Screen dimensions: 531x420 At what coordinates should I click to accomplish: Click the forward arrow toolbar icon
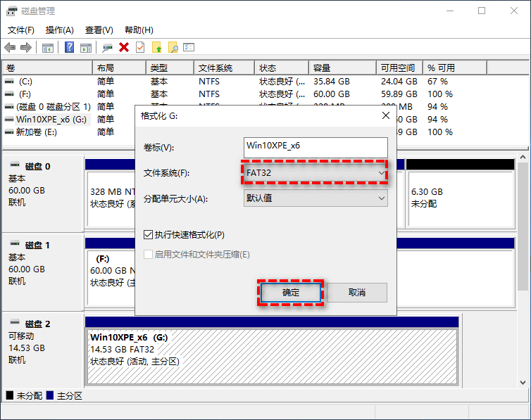26,47
